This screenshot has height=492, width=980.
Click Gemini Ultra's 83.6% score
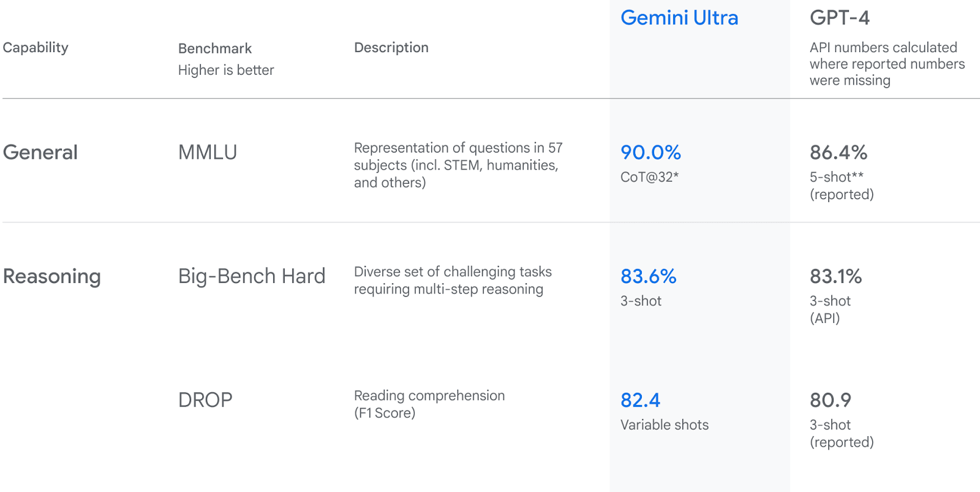point(648,276)
